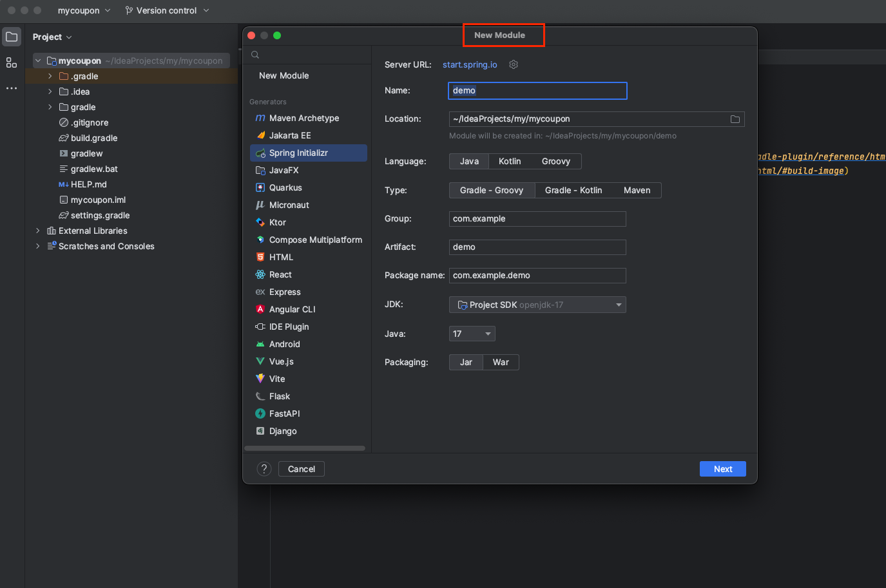This screenshot has height=588, width=886.
Task: Click the Compose Multiplatform generator icon
Action: (260, 240)
